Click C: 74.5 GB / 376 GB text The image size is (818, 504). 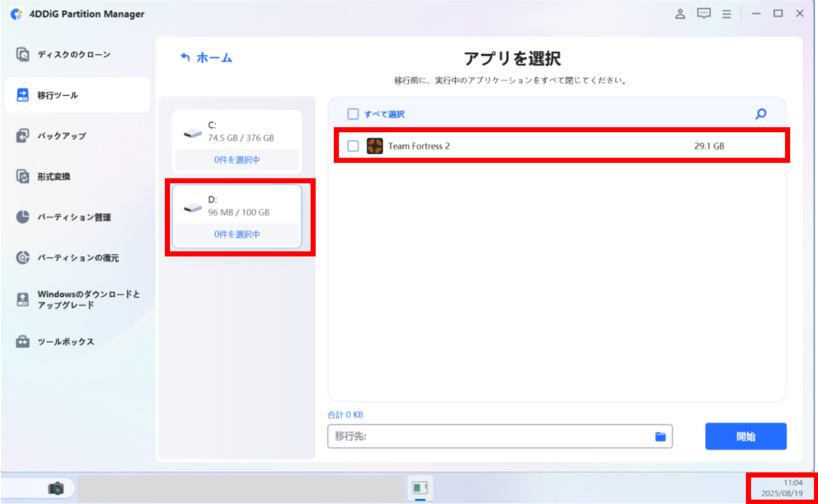pyautogui.click(x=241, y=138)
